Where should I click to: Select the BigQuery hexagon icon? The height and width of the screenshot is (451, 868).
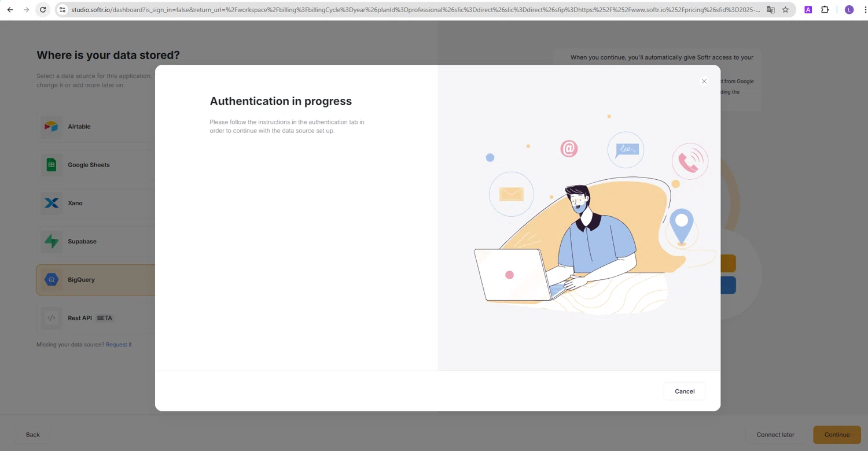52,280
